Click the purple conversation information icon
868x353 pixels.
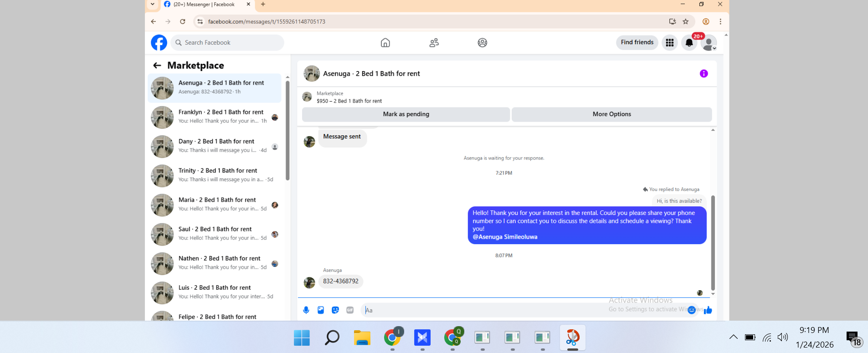point(704,73)
